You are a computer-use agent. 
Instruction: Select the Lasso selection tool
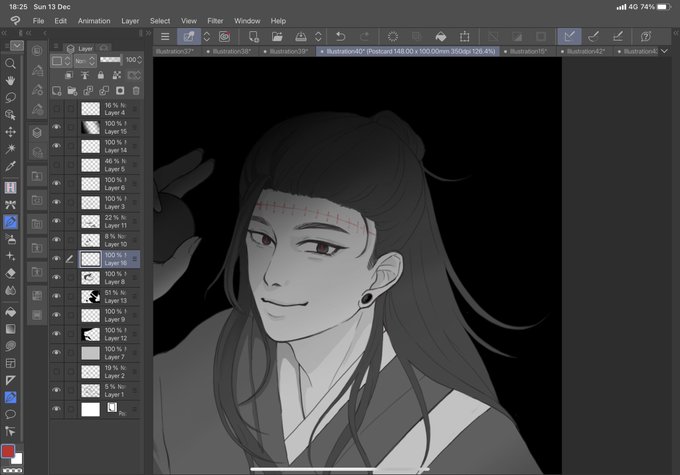coord(10,98)
